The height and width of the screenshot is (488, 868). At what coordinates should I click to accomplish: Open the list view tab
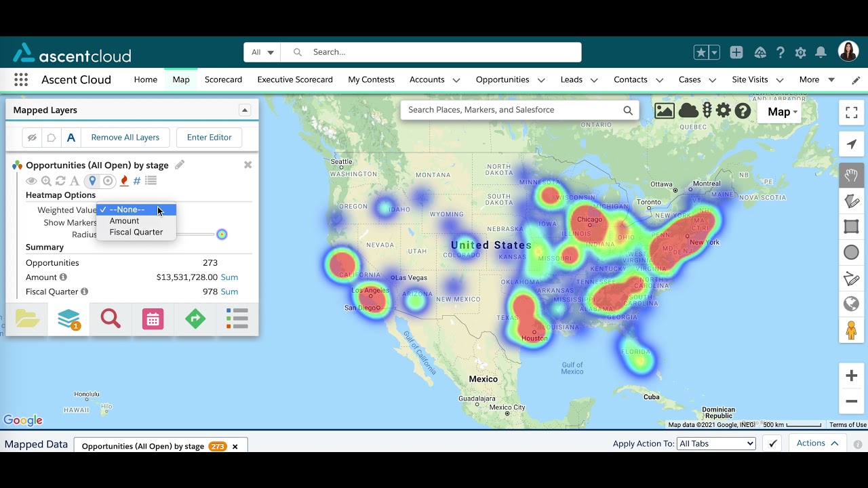[237, 318]
